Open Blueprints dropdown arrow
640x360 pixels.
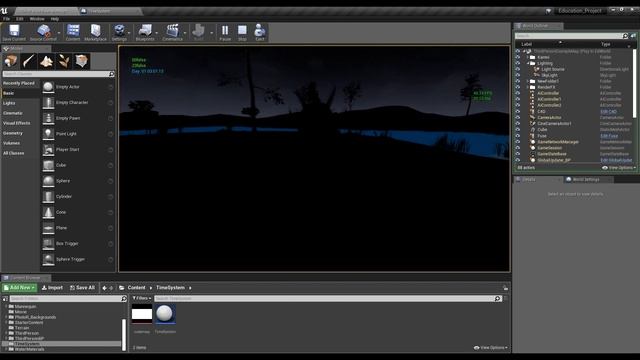(157, 33)
